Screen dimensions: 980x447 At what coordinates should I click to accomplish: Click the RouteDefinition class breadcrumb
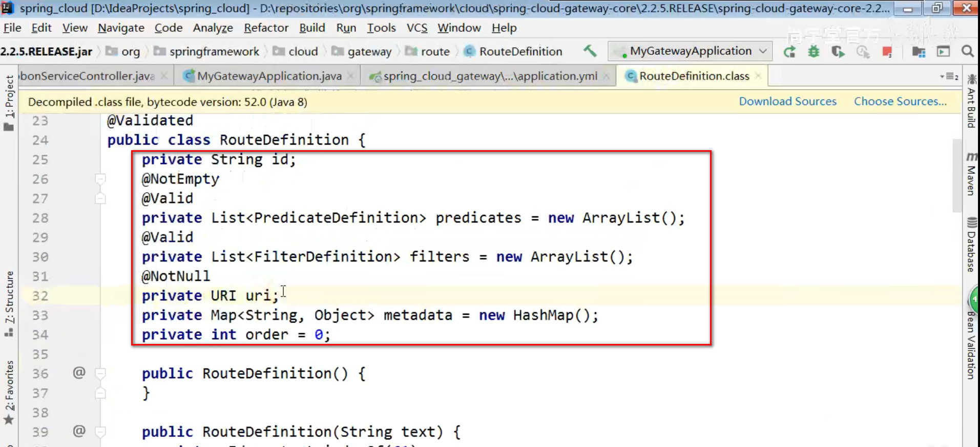pyautogui.click(x=513, y=51)
